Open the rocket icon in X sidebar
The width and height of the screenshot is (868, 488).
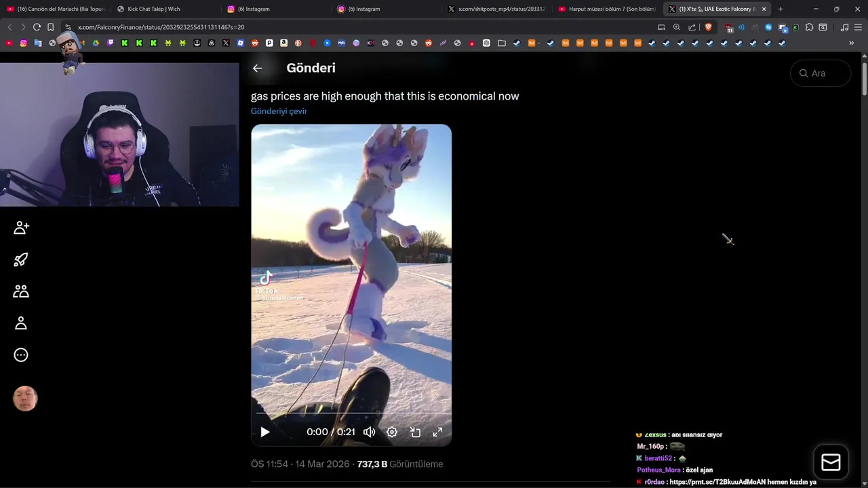[21, 260]
